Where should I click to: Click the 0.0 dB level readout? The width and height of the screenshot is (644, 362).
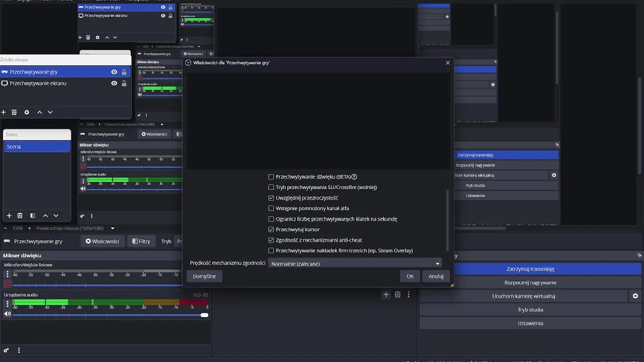201,295
